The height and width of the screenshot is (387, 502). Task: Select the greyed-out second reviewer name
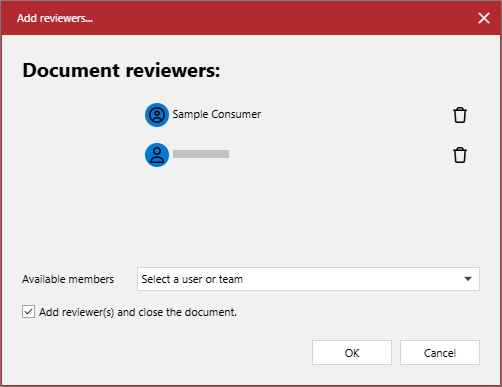pos(201,154)
